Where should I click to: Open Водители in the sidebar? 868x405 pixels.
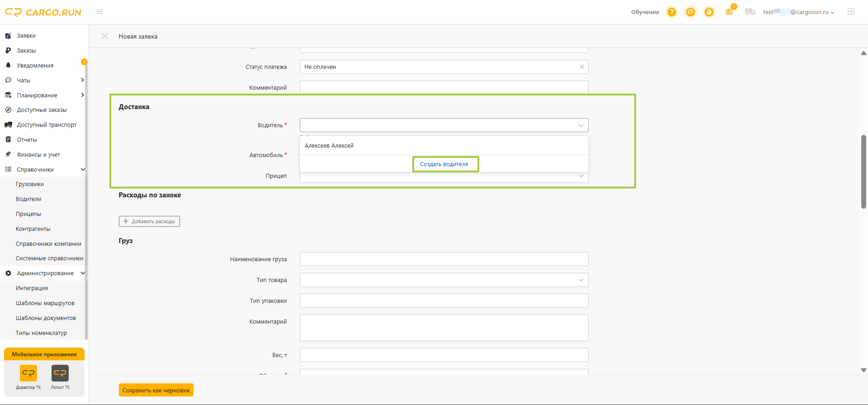pos(28,199)
